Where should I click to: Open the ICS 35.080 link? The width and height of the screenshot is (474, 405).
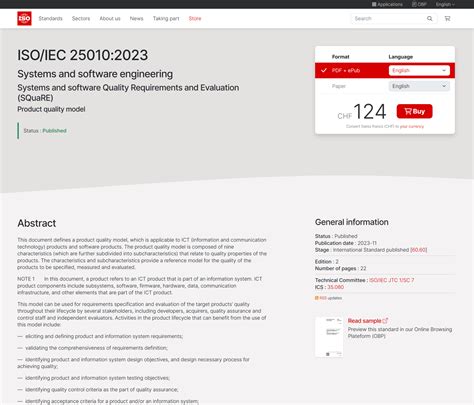tap(335, 287)
